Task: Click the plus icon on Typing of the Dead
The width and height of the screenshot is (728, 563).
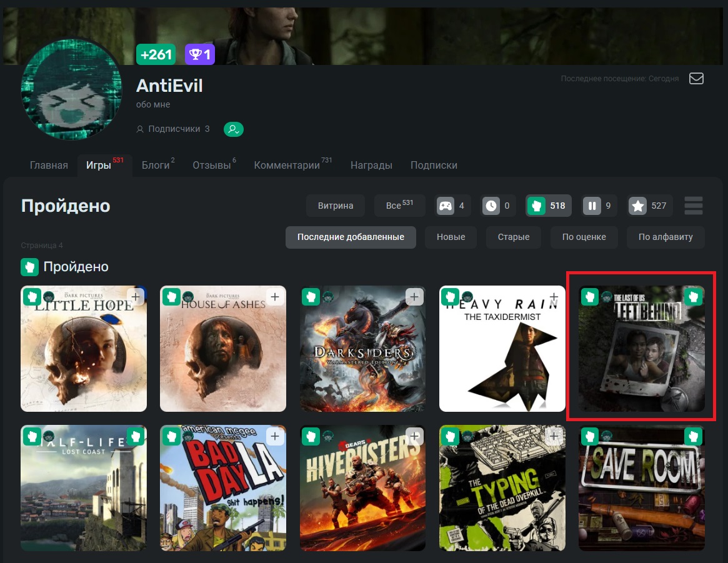Action: pyautogui.click(x=554, y=436)
